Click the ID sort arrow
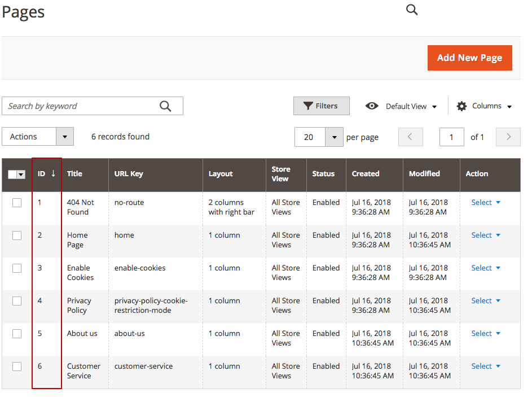This screenshot has width=532, height=397. (53, 173)
